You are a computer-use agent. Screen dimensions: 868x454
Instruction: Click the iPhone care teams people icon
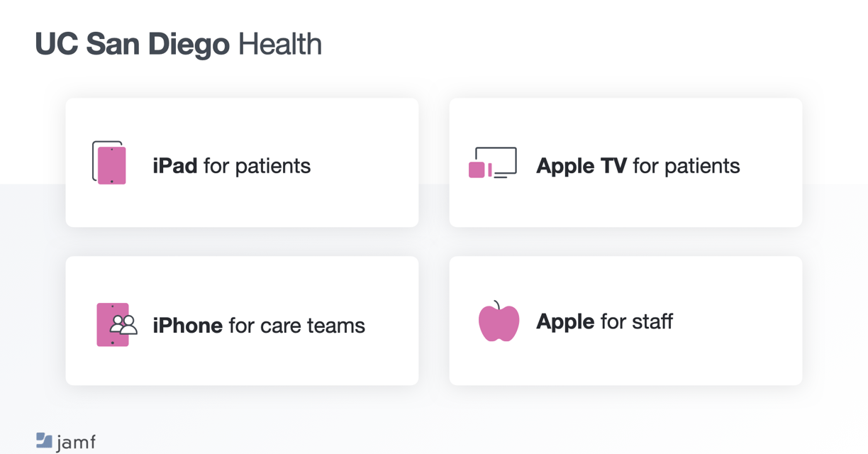click(x=117, y=325)
